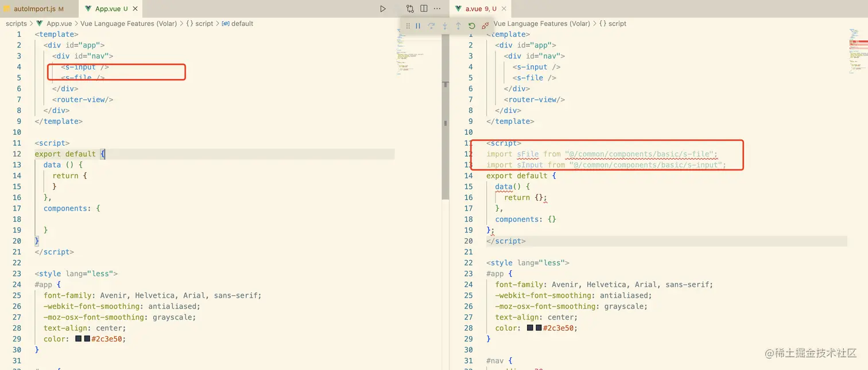The image size is (868, 370).
Task: Click 'return {};' in the right editor
Action: [x=526, y=197]
